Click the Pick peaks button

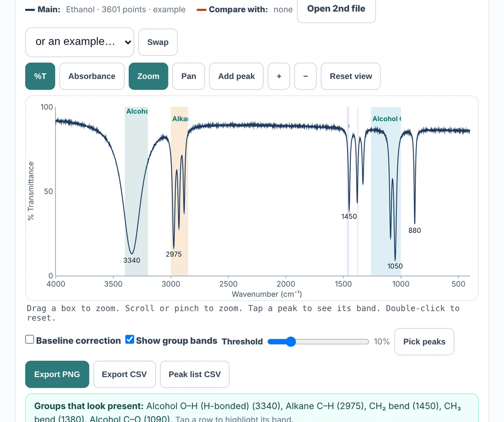point(424,341)
